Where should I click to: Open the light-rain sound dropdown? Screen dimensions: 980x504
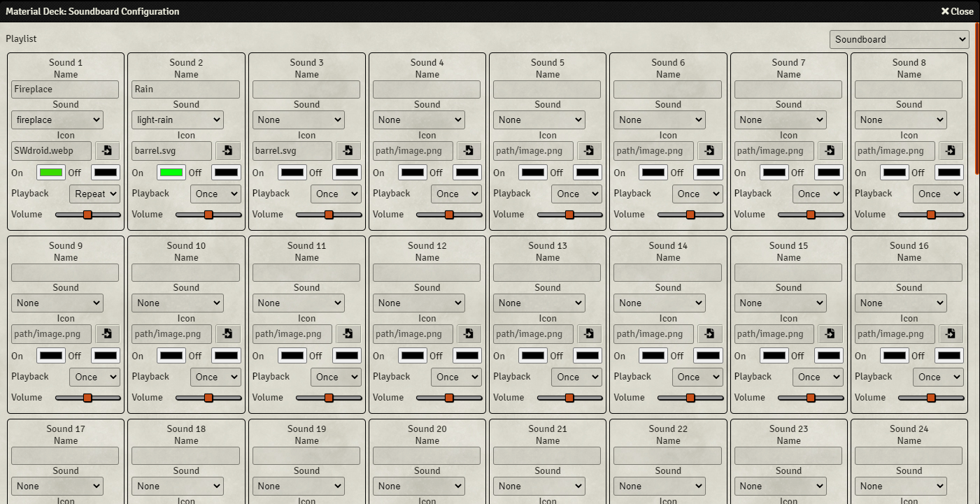[x=177, y=120]
